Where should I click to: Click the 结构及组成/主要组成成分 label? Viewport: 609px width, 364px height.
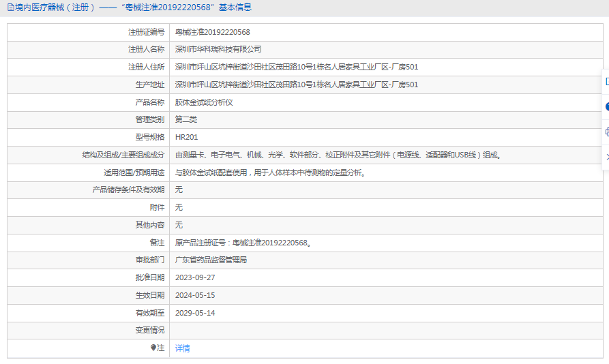123,155
